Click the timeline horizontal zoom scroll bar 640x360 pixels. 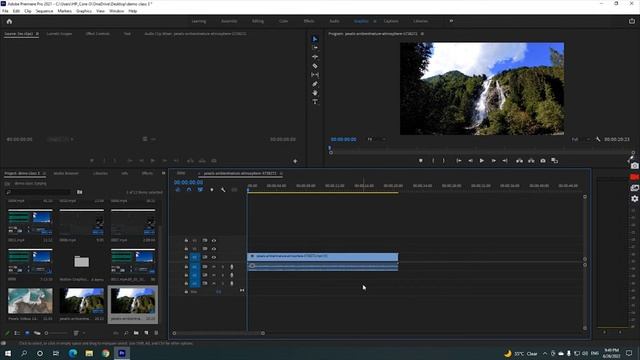218,333
